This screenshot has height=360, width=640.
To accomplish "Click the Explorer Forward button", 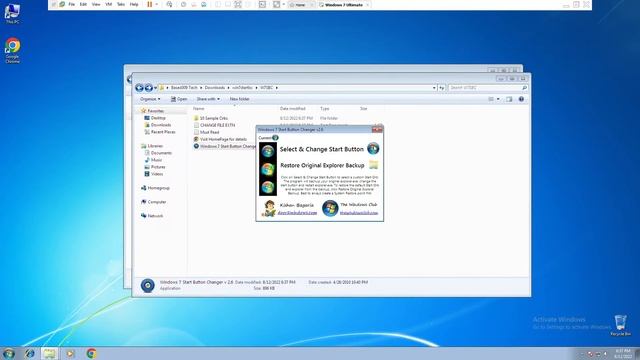I will click(x=149, y=88).
